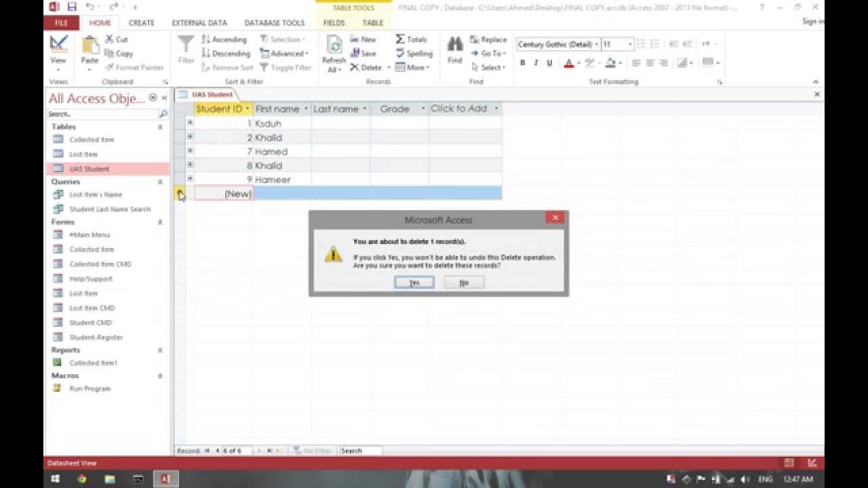Collapse the navigation pane with shutter button
The image size is (868, 488).
pyautogui.click(x=163, y=98)
